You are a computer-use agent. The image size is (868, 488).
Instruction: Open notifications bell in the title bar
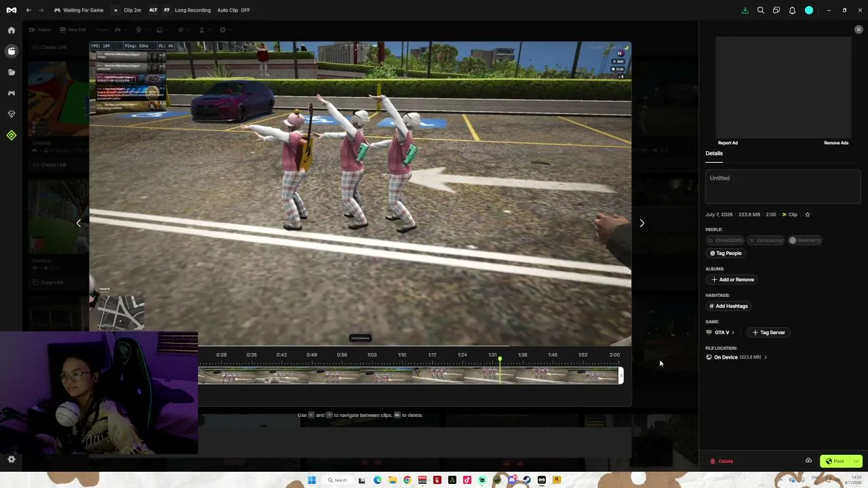792,10
